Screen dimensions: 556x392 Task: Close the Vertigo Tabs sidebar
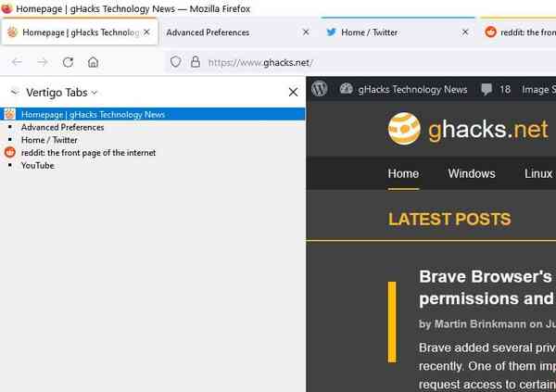point(293,93)
